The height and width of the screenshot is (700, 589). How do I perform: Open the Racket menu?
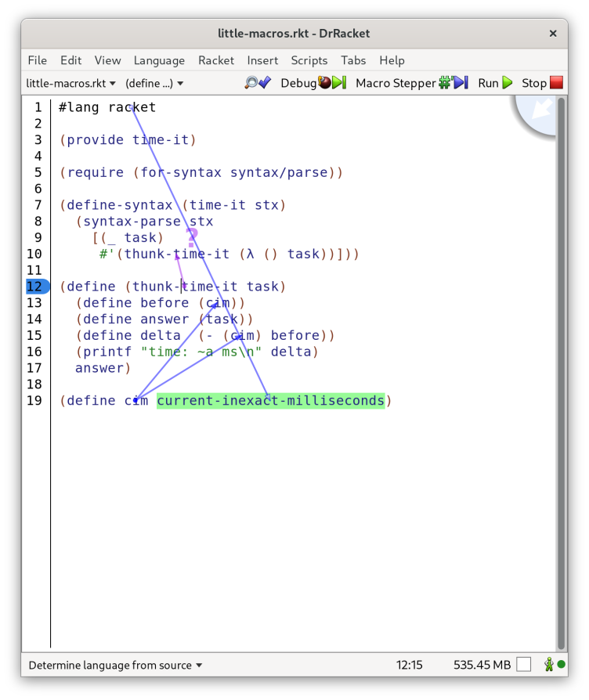(x=215, y=60)
